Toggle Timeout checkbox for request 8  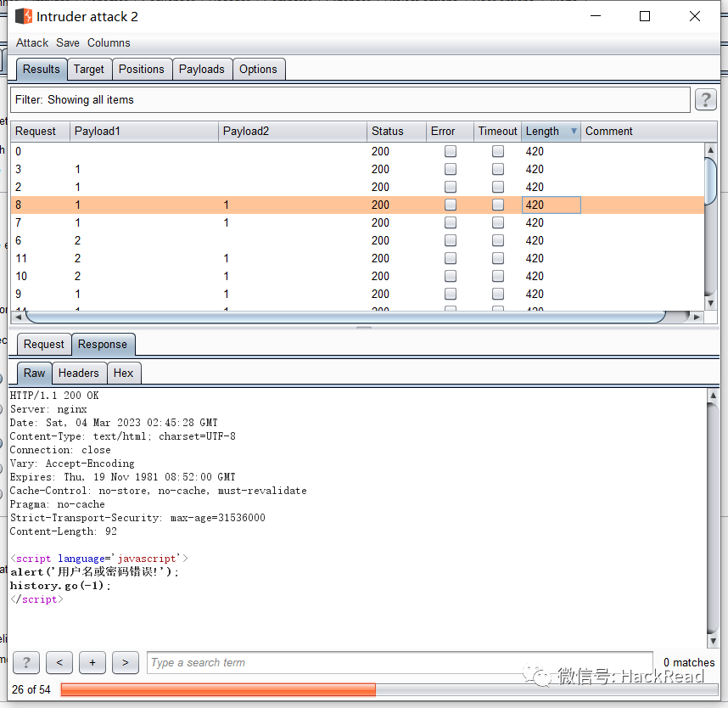point(498,205)
